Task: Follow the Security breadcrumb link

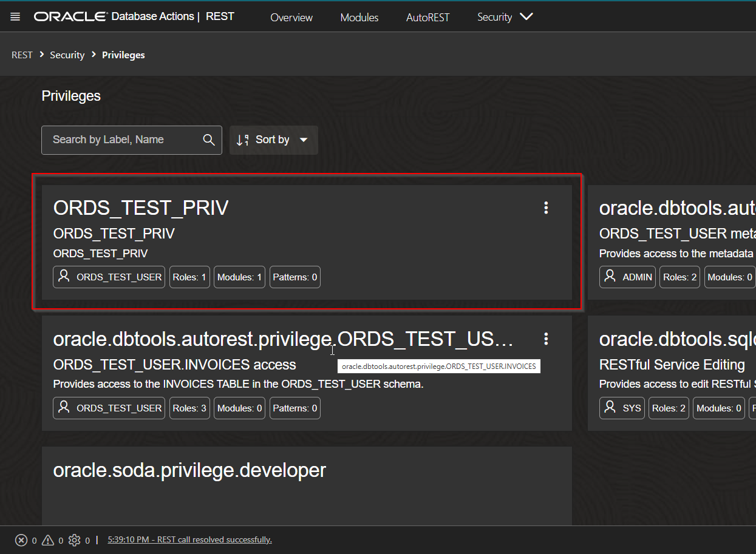Action: pos(67,55)
